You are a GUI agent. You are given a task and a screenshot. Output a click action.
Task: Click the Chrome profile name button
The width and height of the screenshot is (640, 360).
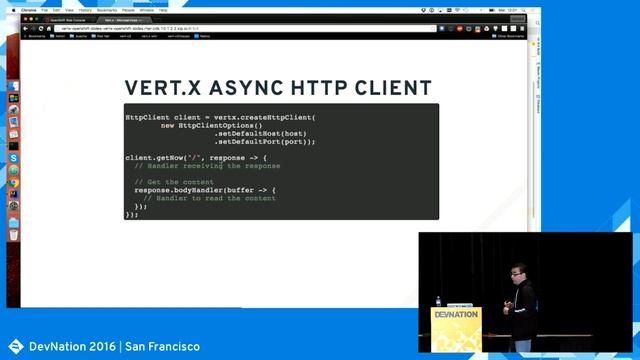coord(518,19)
